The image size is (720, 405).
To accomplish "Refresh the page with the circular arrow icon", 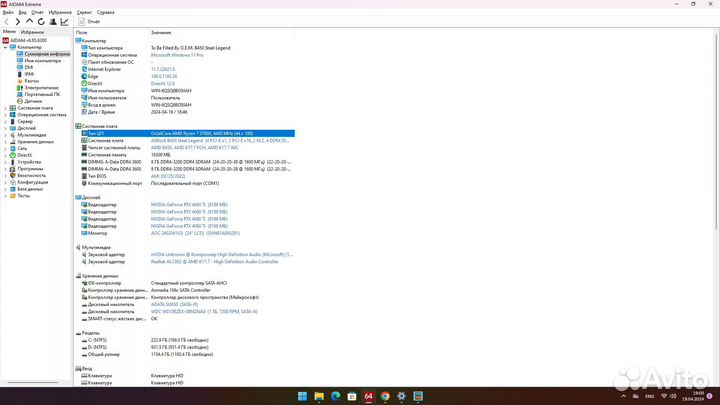I will pos(41,22).
